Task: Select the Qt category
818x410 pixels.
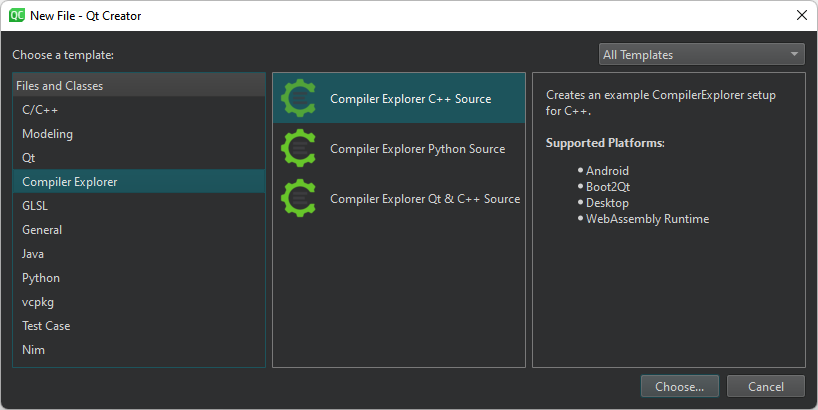Action: [x=29, y=158]
